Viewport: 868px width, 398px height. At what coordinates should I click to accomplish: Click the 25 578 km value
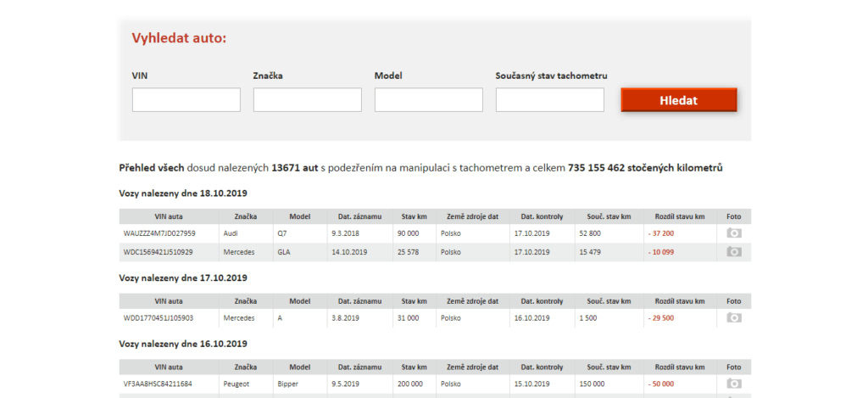click(x=408, y=252)
